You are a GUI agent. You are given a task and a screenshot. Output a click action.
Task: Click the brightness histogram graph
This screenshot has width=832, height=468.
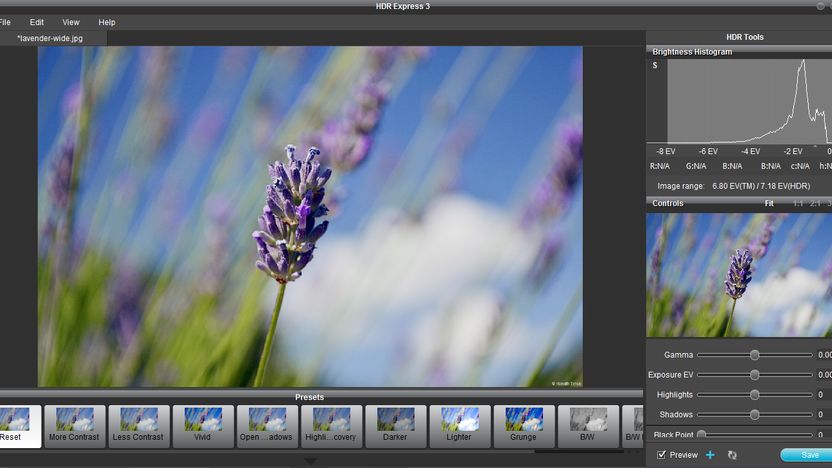click(x=749, y=101)
